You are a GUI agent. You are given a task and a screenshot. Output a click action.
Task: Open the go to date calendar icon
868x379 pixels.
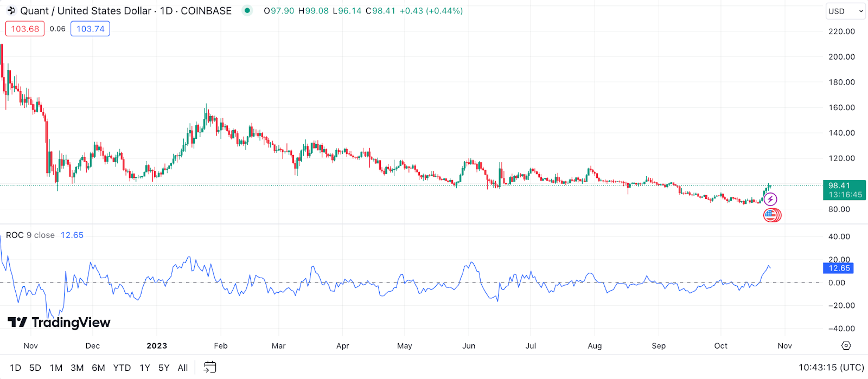coord(210,367)
